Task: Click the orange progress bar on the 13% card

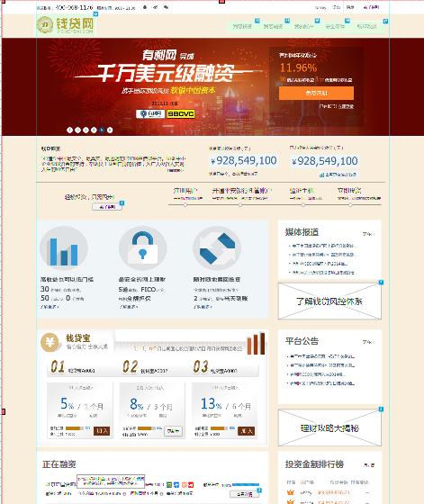Action: 220,428
